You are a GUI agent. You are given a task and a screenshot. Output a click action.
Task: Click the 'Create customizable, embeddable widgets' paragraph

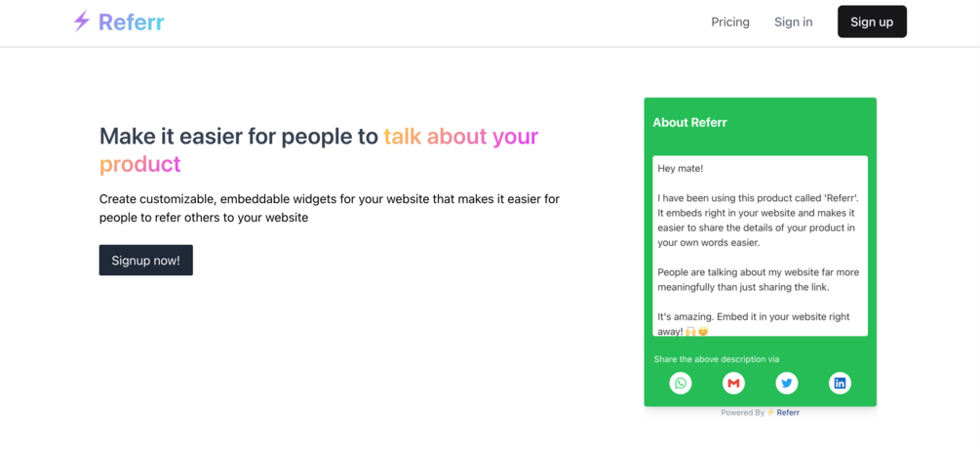329,208
